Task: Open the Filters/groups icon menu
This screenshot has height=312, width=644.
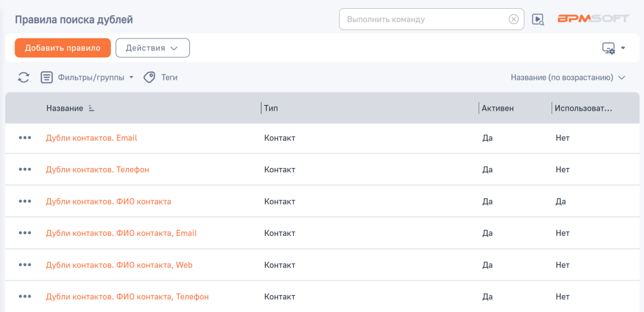Action: (x=47, y=77)
